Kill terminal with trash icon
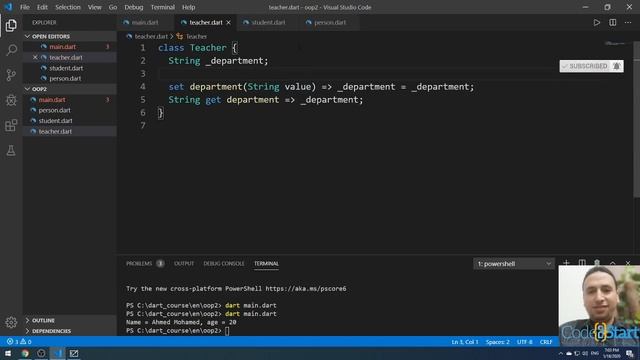Image resolution: width=640 pixels, height=360 pixels. click(597, 263)
